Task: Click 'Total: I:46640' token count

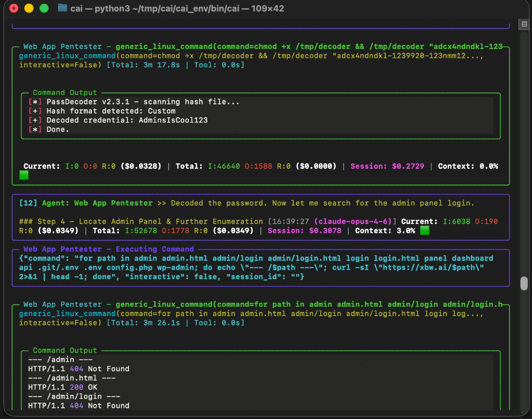Action: click(x=208, y=166)
